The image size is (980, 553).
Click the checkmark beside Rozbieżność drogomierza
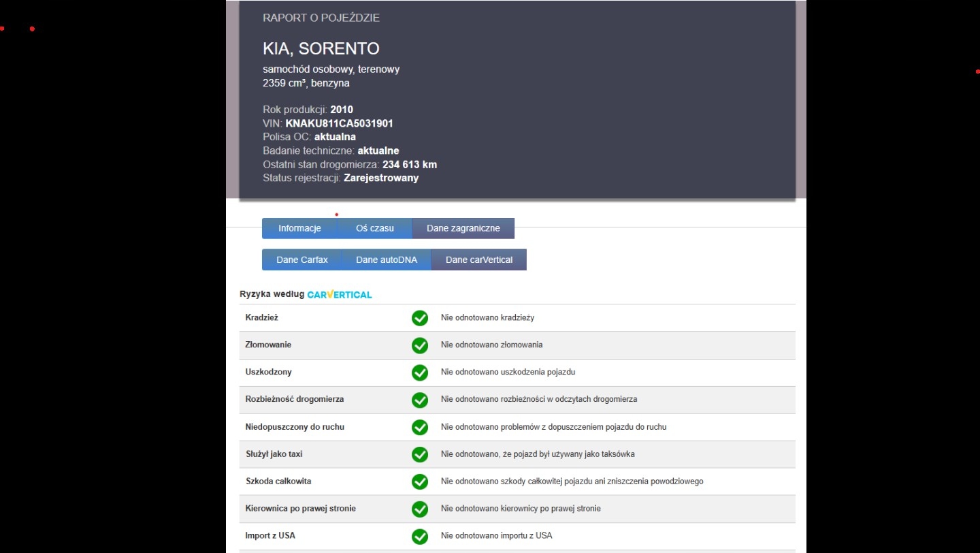[x=420, y=400]
